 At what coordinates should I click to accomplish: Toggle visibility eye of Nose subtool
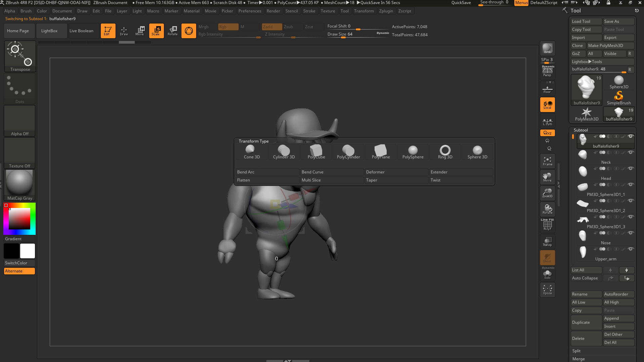point(631,233)
